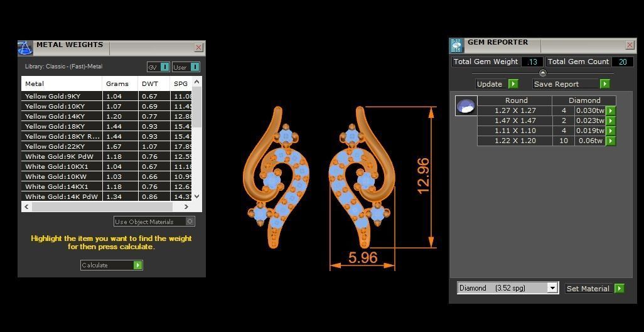The height and width of the screenshot is (332, 644).
Task: Click the 12.96 height dimension label
Action: (x=422, y=176)
